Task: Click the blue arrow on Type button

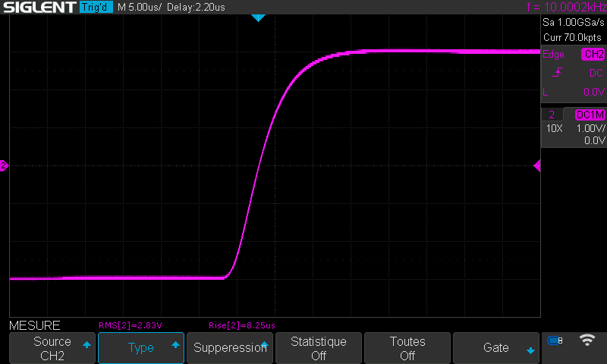Action: click(x=175, y=344)
